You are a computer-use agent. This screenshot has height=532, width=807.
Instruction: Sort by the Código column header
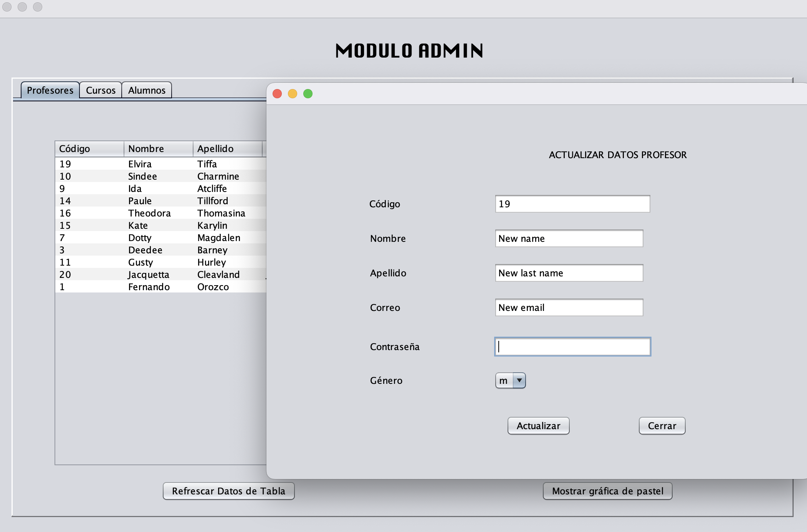[89, 149]
